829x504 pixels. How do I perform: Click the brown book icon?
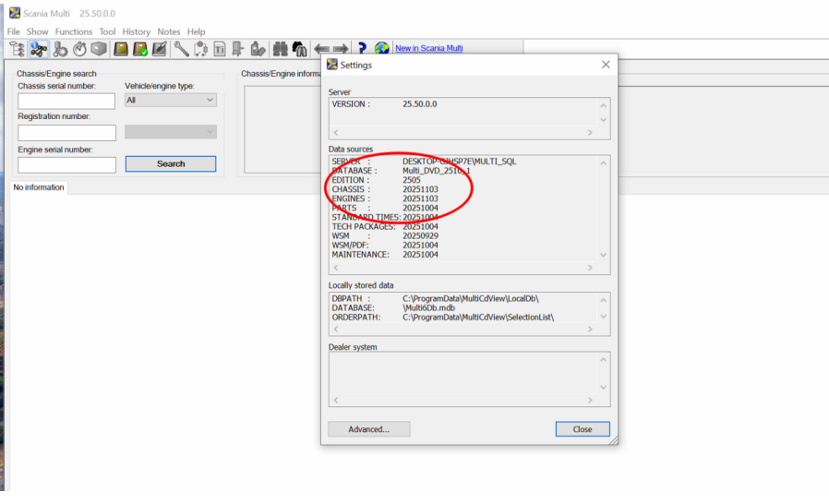pyautogui.click(x=121, y=49)
